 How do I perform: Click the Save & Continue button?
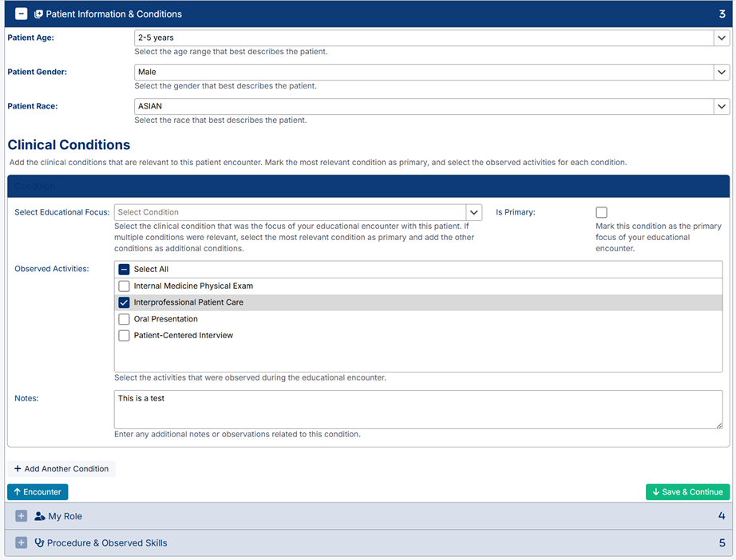pyautogui.click(x=687, y=492)
